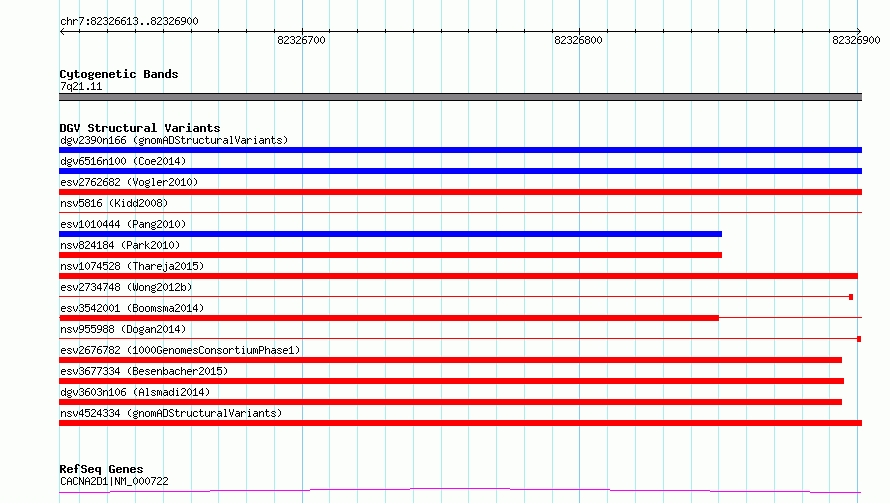Image resolution: width=890 pixels, height=503 pixels.
Task: Select esv2762682 (Vogler2010) label
Action: click(129, 182)
